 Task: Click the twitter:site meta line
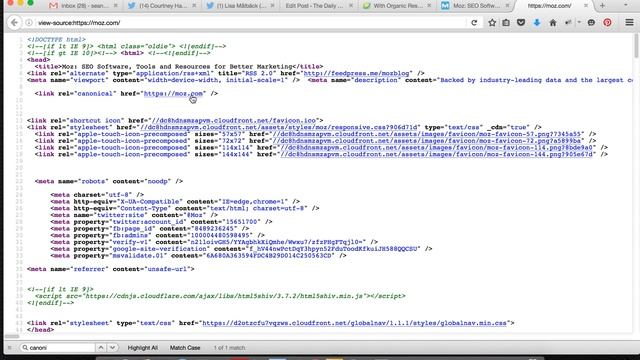(134, 215)
